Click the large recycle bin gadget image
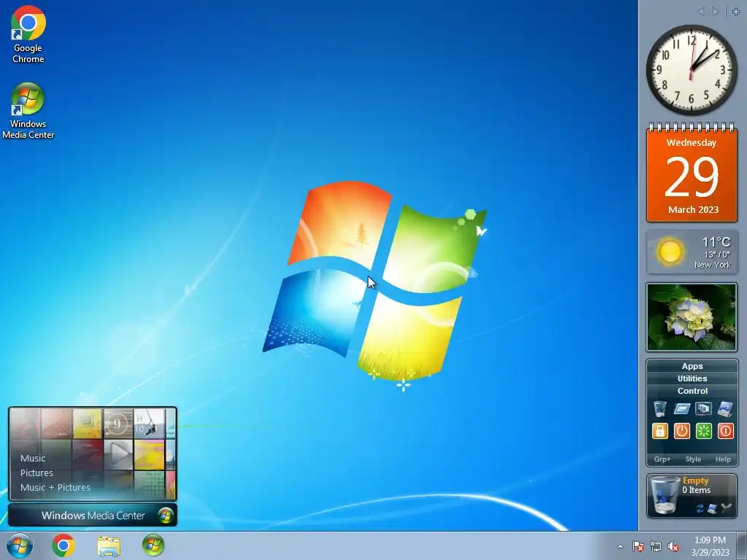 (665, 495)
